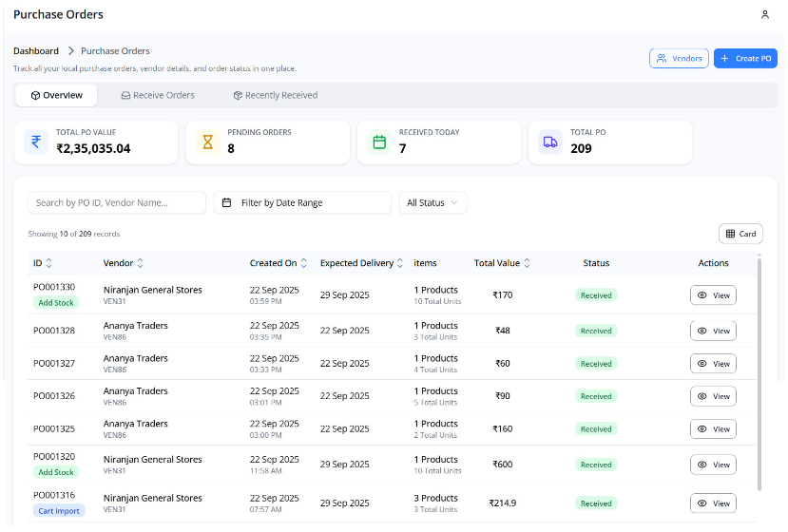Switch to Card view layout

tap(740, 234)
